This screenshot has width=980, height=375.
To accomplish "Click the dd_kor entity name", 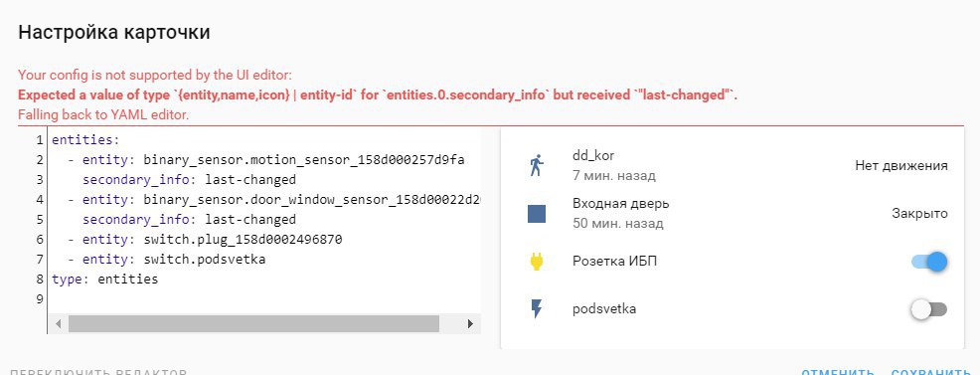I will 593,155.
